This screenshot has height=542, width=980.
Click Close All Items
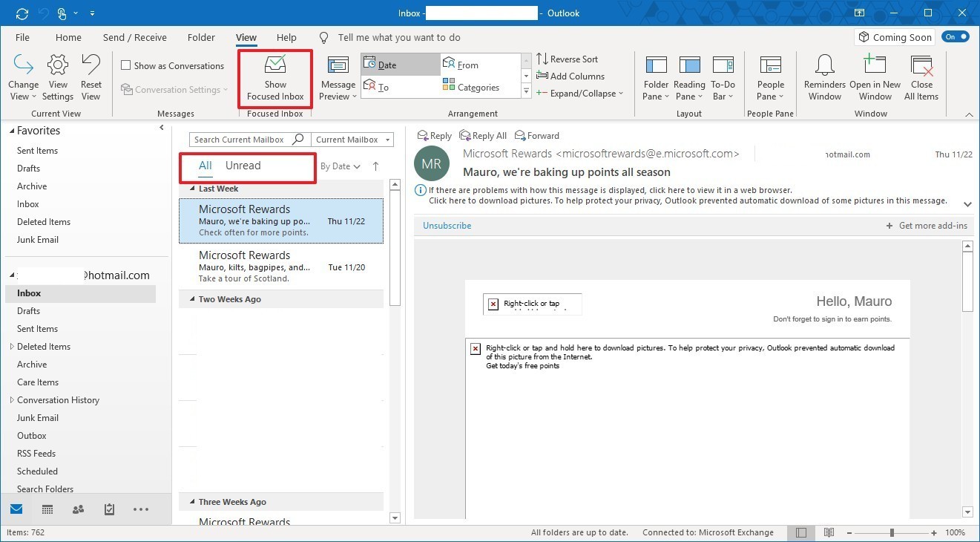tap(921, 77)
